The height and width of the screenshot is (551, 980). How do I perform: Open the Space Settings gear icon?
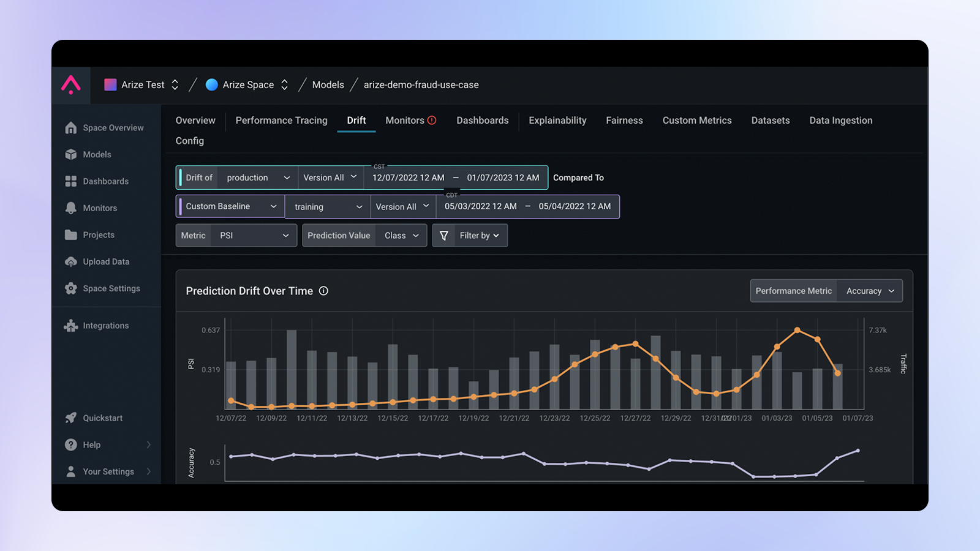click(71, 288)
